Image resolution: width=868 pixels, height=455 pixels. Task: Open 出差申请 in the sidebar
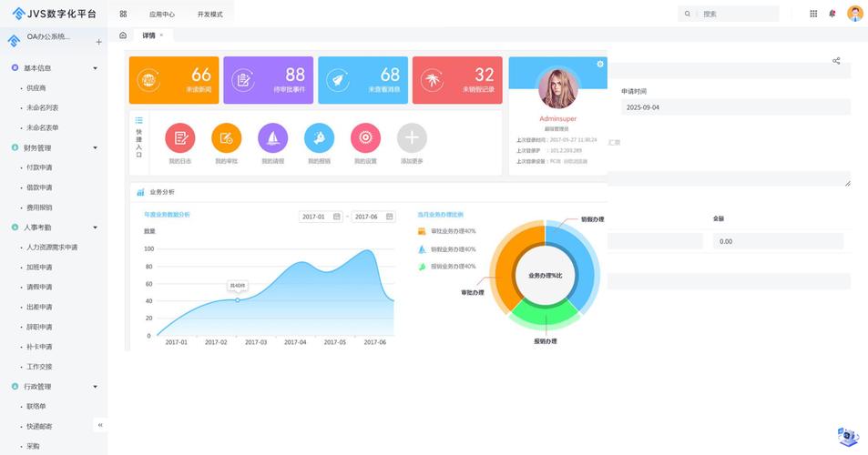(x=39, y=307)
